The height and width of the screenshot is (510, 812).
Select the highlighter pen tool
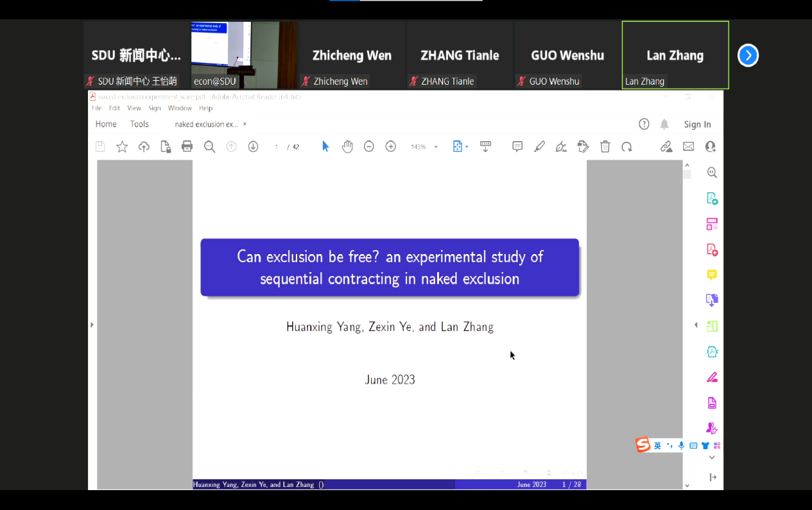(x=539, y=147)
